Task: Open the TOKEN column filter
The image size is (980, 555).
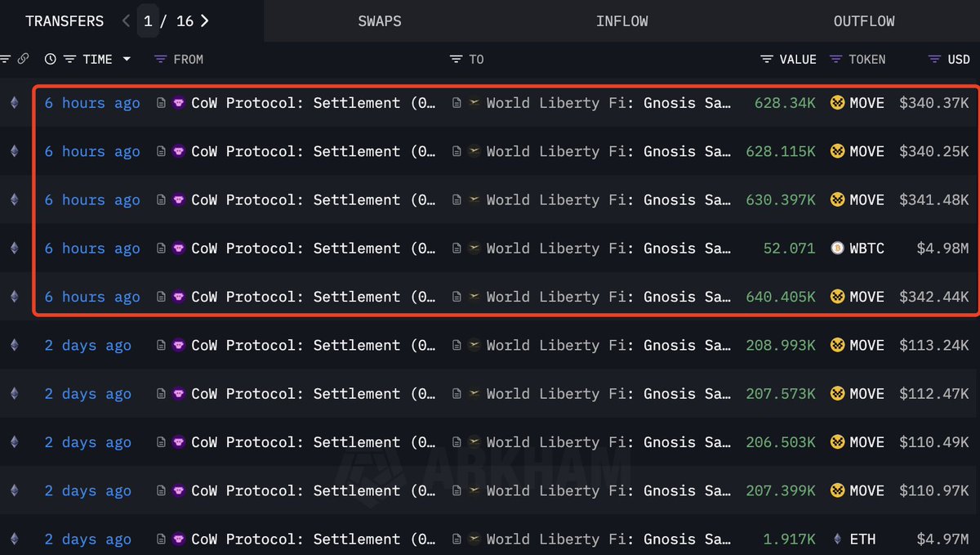Action: (835, 59)
